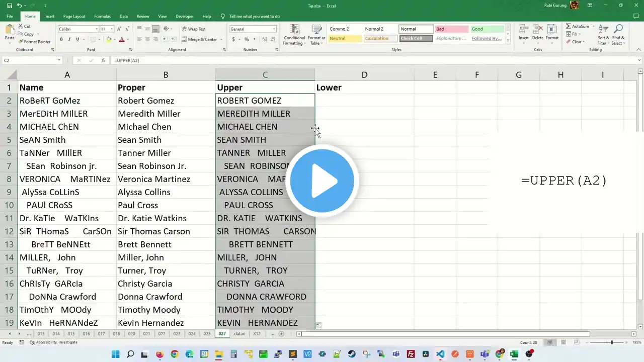Collapse the ribbon with the chevron
Viewport: 644px width, 362px height.
(x=639, y=50)
